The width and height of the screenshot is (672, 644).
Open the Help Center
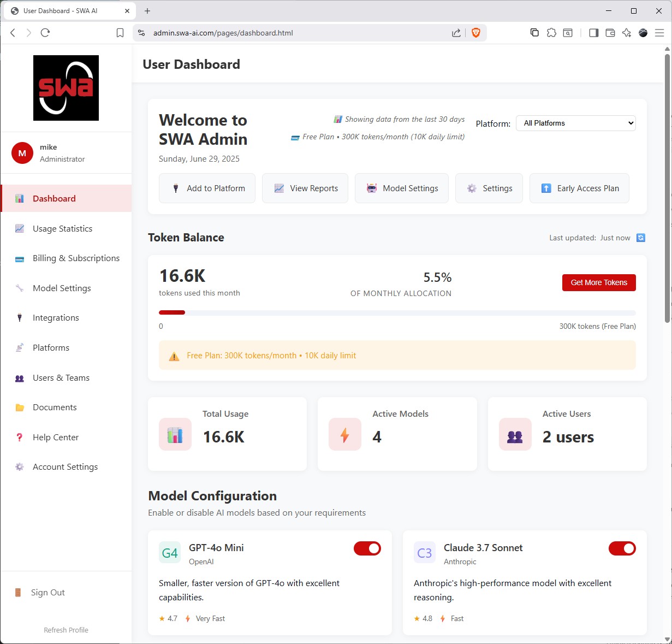(x=66, y=437)
